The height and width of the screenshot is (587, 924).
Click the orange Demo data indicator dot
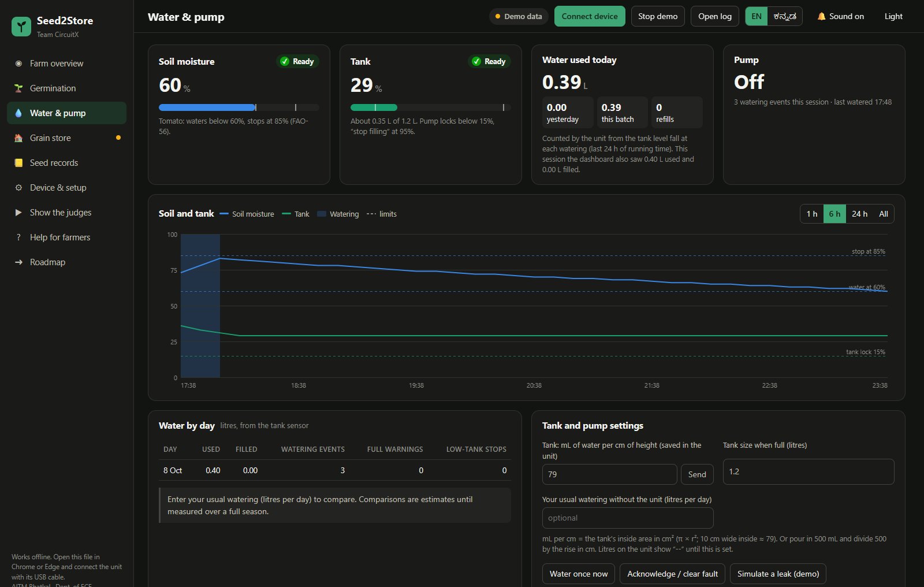(x=498, y=16)
